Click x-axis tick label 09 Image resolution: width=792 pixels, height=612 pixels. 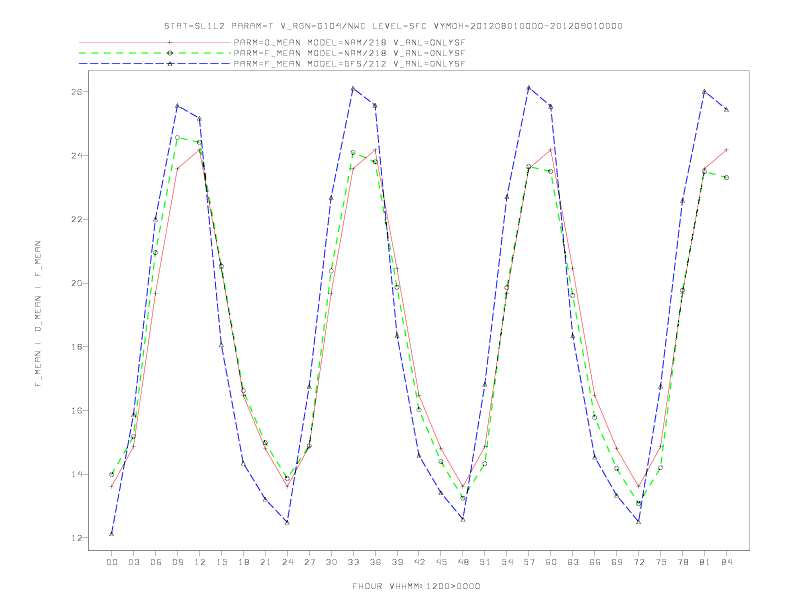pos(177,562)
